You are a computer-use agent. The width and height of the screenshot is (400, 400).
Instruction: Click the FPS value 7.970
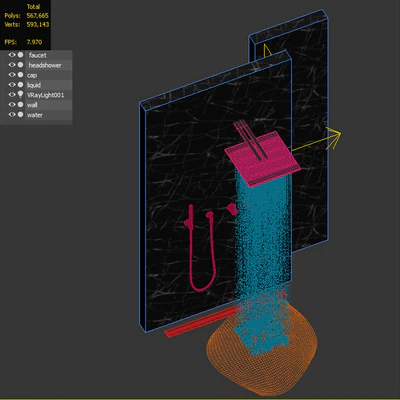click(x=34, y=42)
